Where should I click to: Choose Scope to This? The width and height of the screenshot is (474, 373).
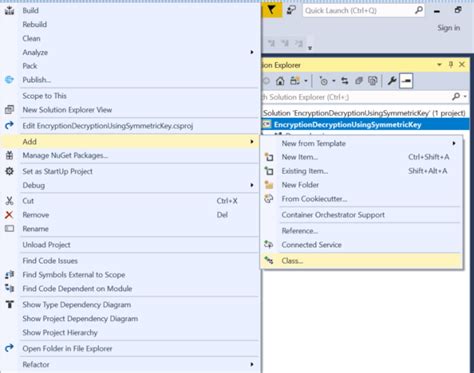44,96
